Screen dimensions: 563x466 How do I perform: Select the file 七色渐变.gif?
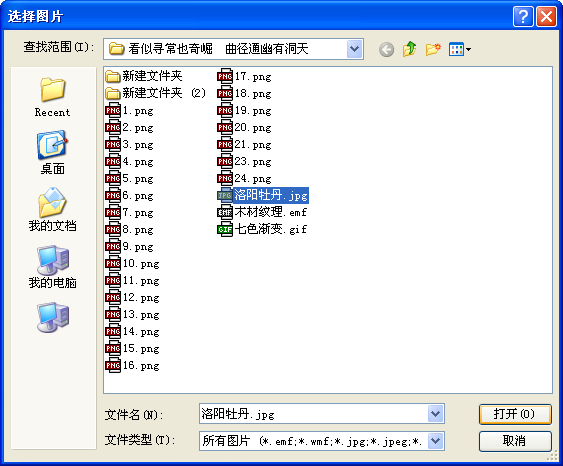(262, 229)
